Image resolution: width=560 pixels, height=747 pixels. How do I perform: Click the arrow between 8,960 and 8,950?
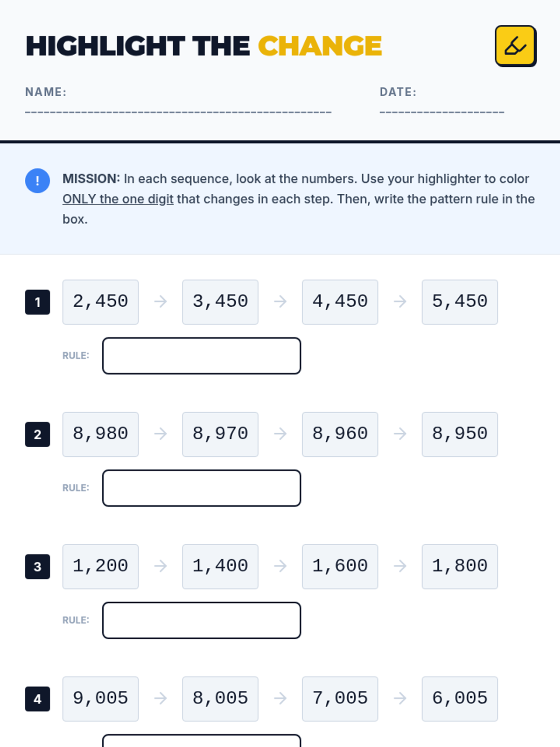(x=400, y=434)
